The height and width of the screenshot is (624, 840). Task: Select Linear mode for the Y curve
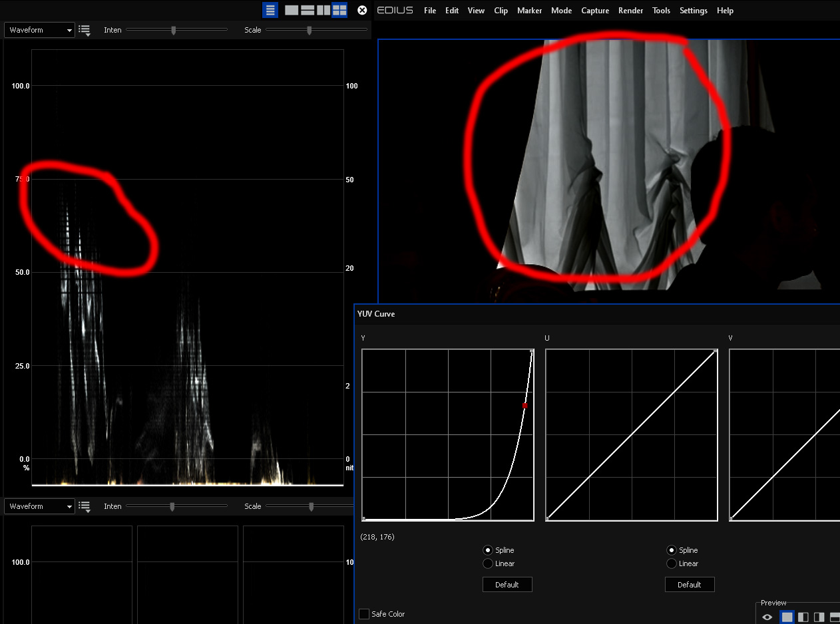click(488, 563)
